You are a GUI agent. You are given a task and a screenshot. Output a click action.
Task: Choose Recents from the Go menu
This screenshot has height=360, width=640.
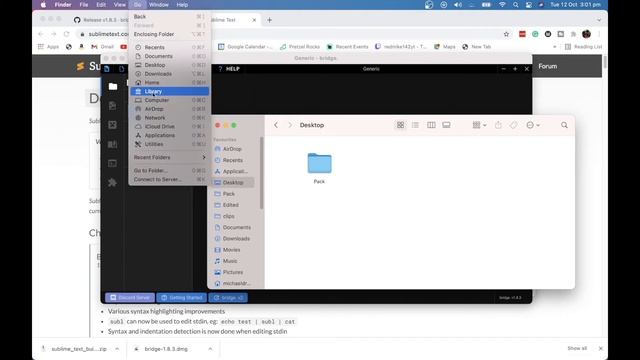point(169,47)
